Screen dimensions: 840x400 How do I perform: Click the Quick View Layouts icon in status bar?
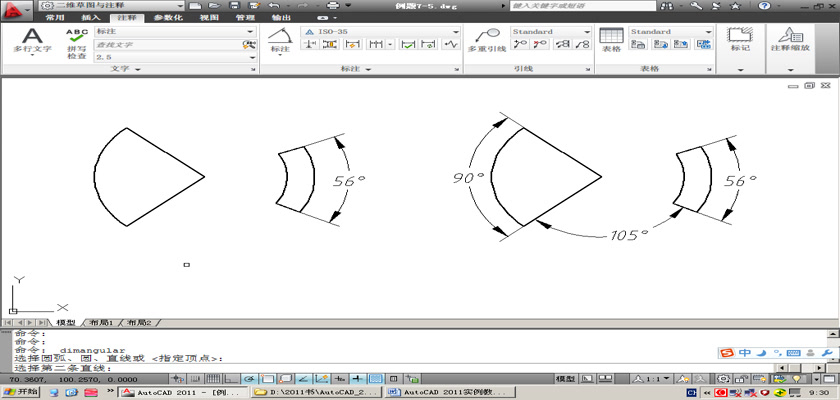click(589, 379)
